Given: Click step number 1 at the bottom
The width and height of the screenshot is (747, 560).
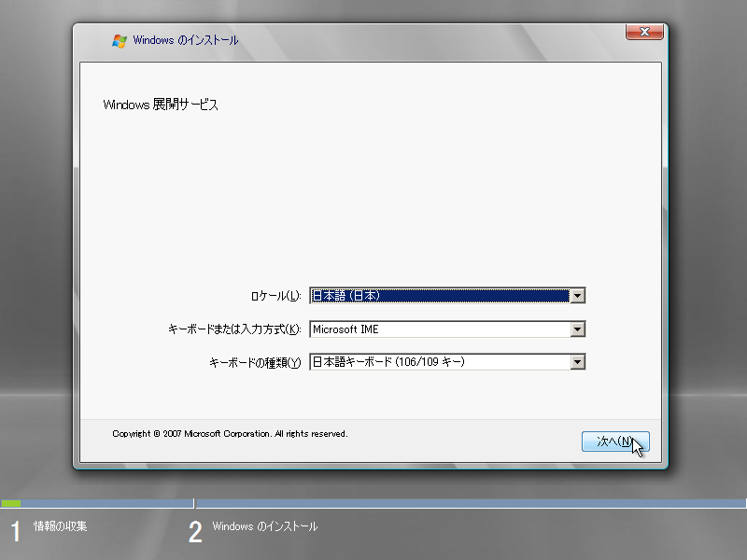Looking at the screenshot, I should [15, 533].
